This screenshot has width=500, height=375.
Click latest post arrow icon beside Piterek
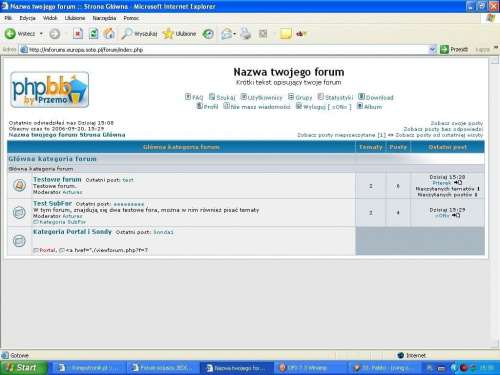(x=458, y=183)
